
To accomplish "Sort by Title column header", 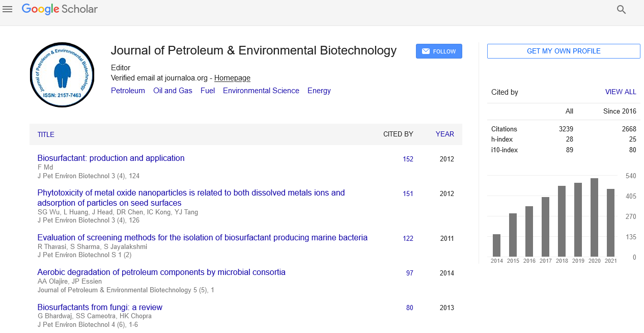I will point(46,134).
